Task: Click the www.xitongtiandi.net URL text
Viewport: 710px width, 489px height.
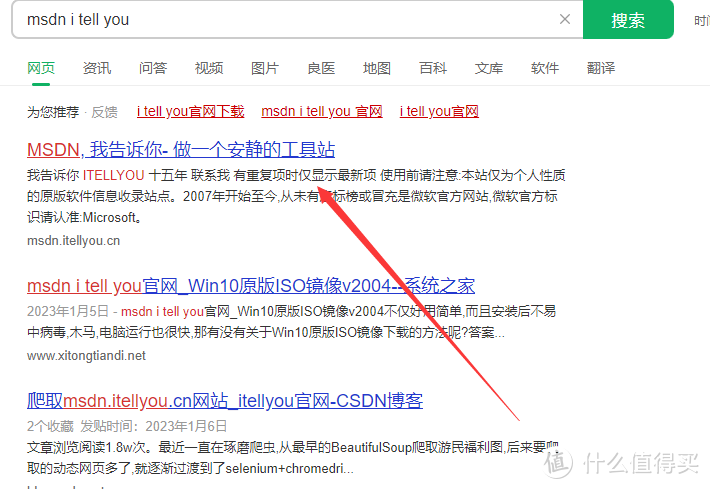Action: coord(86,355)
